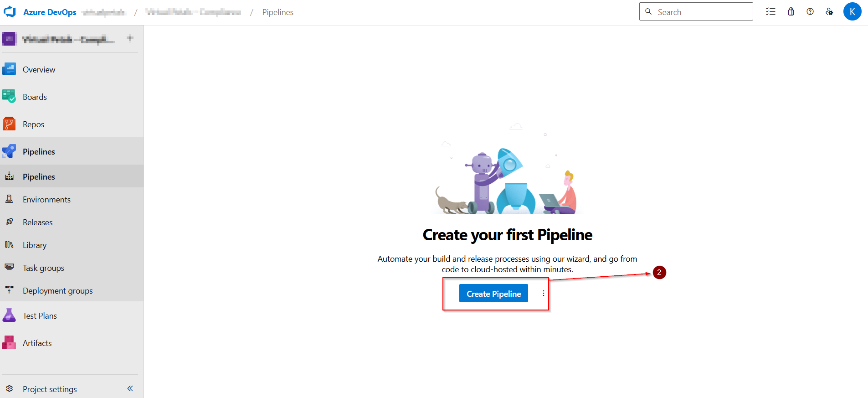Open the K user profile avatar
This screenshot has width=868, height=398.
pyautogui.click(x=852, y=11)
